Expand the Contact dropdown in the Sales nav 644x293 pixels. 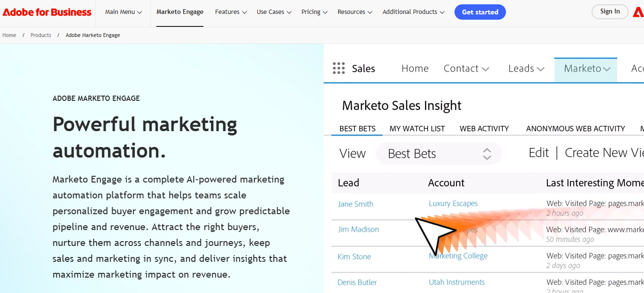(x=466, y=68)
